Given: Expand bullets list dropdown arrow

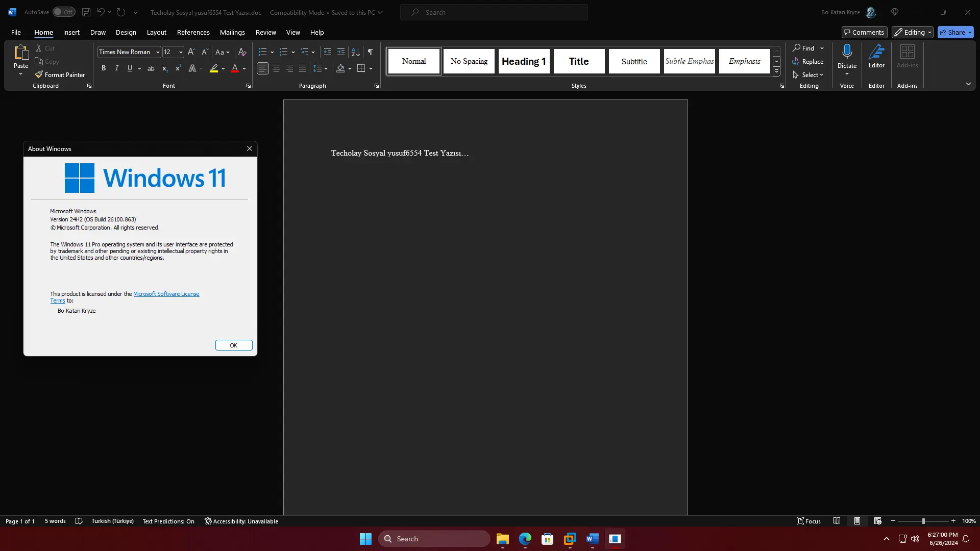Looking at the screenshot, I should 272,52.
